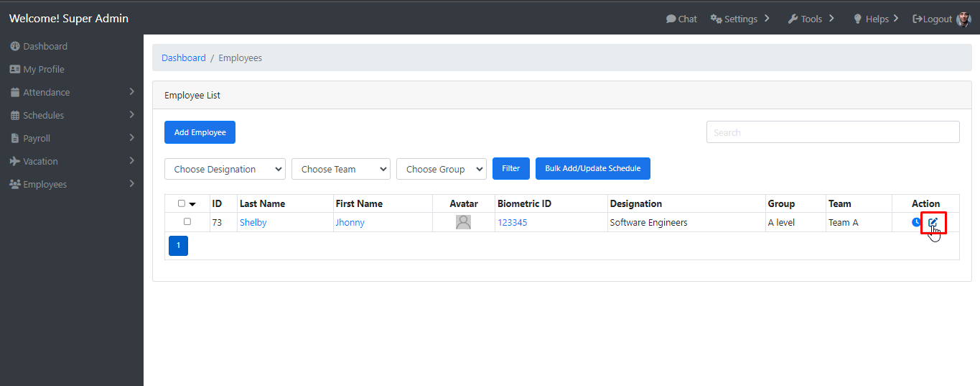The height and width of the screenshot is (386, 980).
Task: Expand the Schedules sidebar chevron
Action: [132, 114]
